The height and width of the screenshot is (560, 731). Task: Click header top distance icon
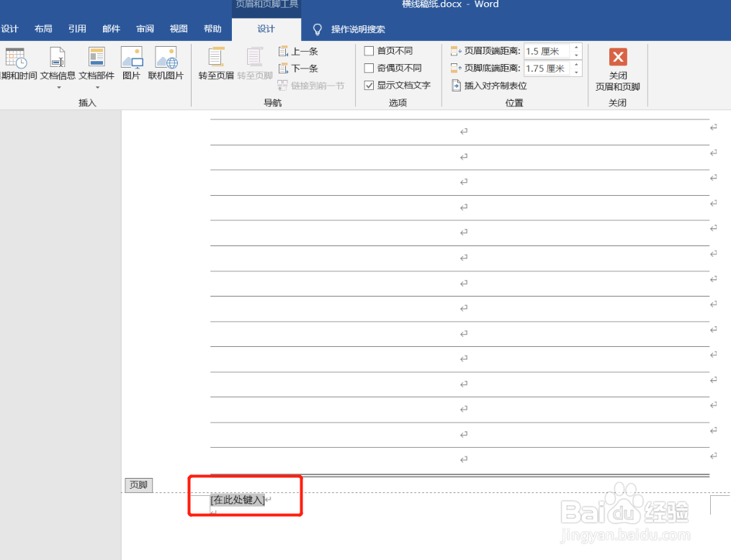tap(456, 51)
